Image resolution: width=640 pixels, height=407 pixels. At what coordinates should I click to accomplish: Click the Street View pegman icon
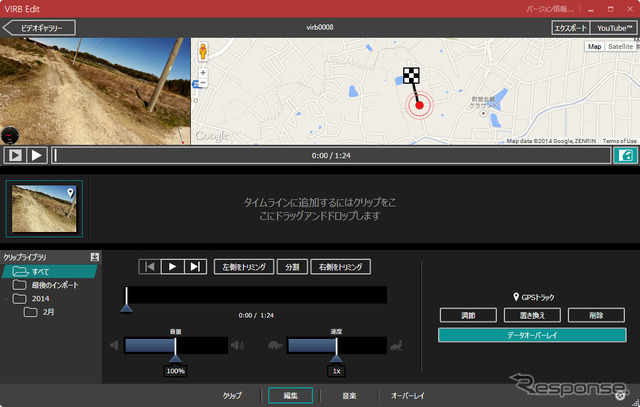[203, 51]
